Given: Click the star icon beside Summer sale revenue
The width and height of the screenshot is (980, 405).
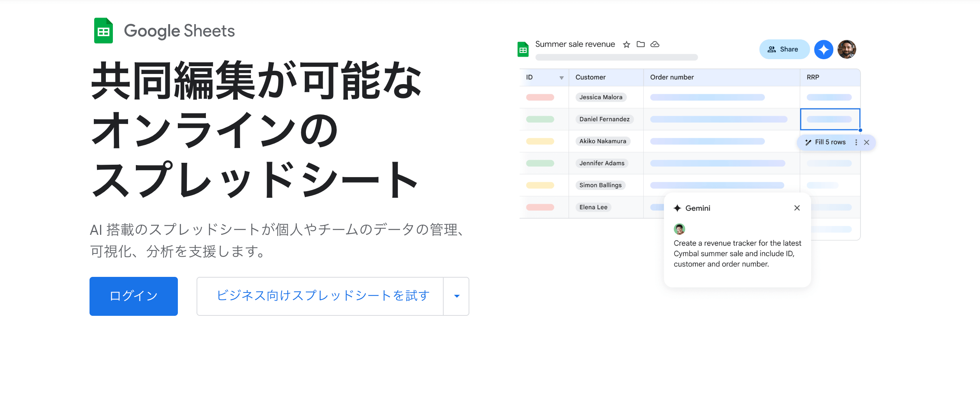Looking at the screenshot, I should tap(626, 44).
